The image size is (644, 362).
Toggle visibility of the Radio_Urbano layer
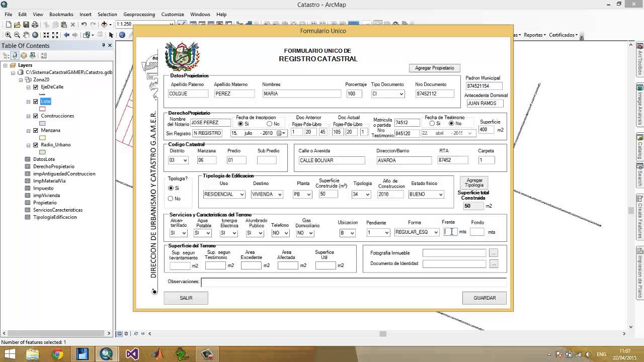(x=35, y=145)
